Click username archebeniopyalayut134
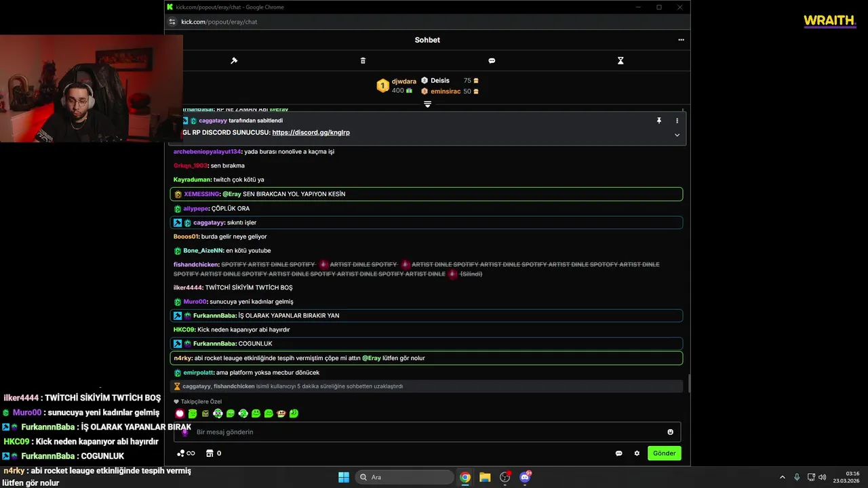The width and height of the screenshot is (868, 488). point(207,152)
